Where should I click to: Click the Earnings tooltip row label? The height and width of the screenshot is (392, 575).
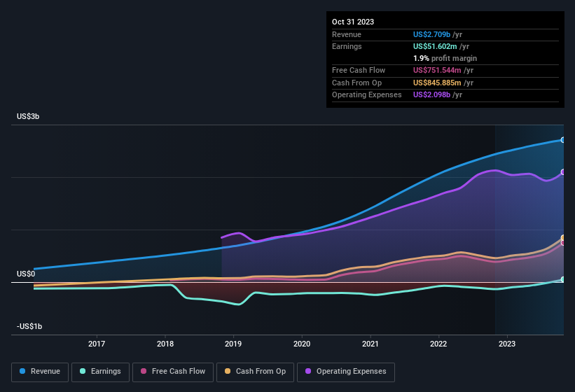tap(347, 46)
